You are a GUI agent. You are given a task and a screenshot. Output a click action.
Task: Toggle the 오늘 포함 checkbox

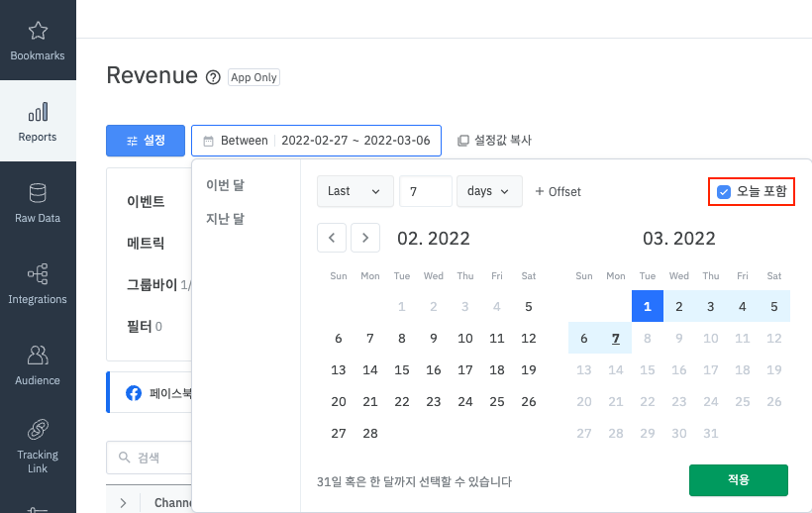pos(724,191)
